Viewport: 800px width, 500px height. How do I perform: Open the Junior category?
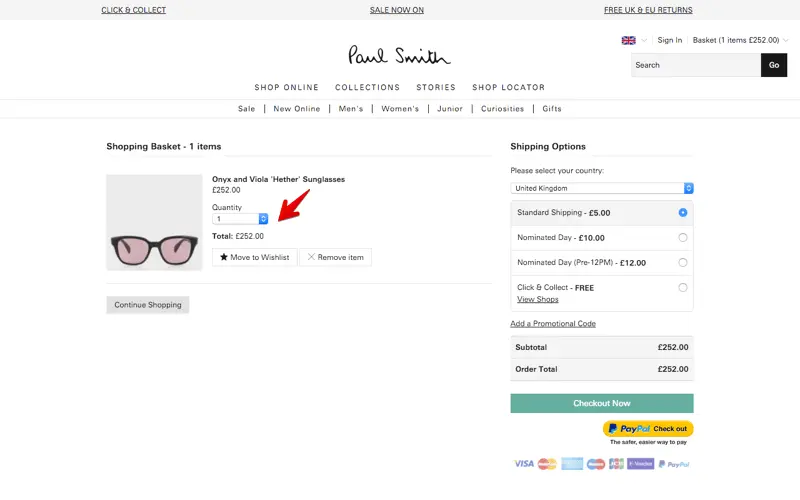click(449, 109)
